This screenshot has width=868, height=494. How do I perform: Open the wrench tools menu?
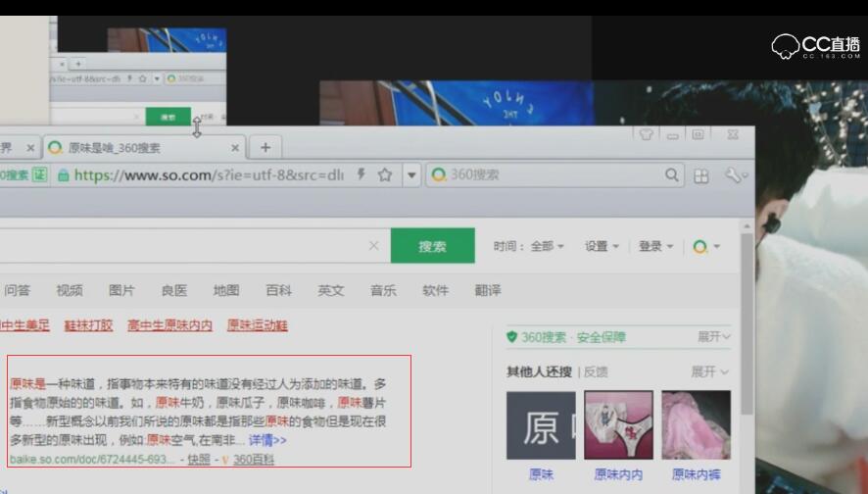pos(736,175)
